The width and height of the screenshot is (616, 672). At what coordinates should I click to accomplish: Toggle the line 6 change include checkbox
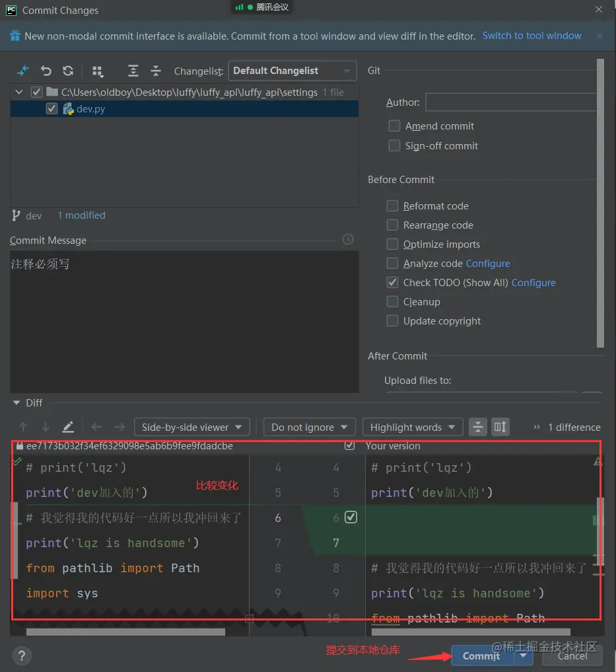point(351,517)
